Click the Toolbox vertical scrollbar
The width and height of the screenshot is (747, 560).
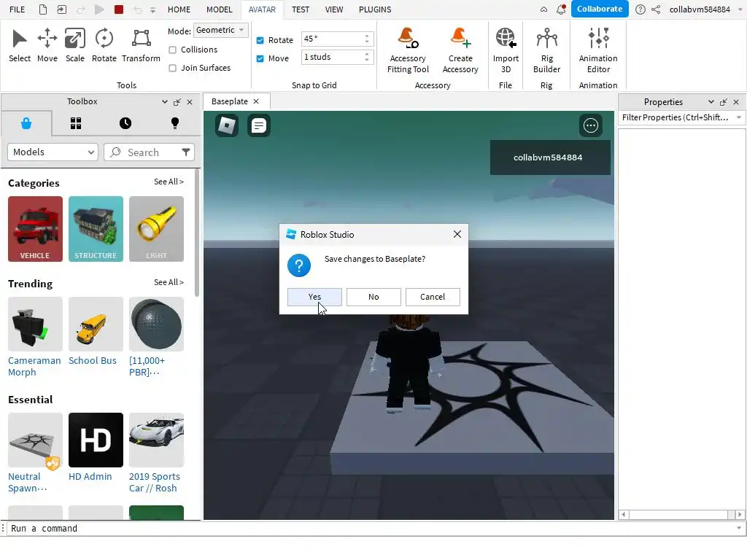[x=197, y=233]
